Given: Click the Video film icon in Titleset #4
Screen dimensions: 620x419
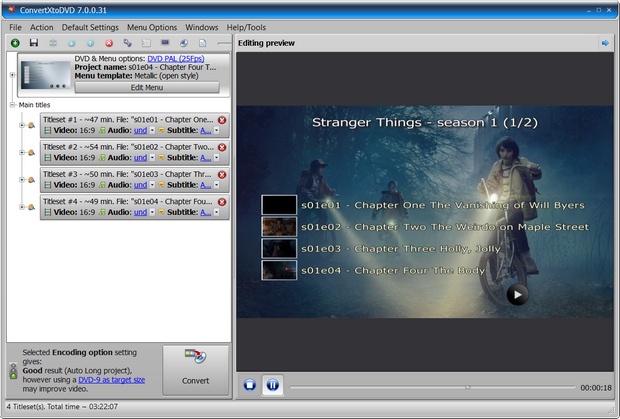Looking at the screenshot, I should click(x=48, y=212).
